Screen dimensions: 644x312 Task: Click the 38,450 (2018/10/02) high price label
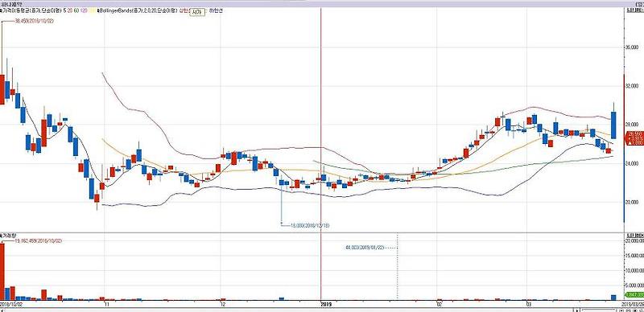pos(34,21)
